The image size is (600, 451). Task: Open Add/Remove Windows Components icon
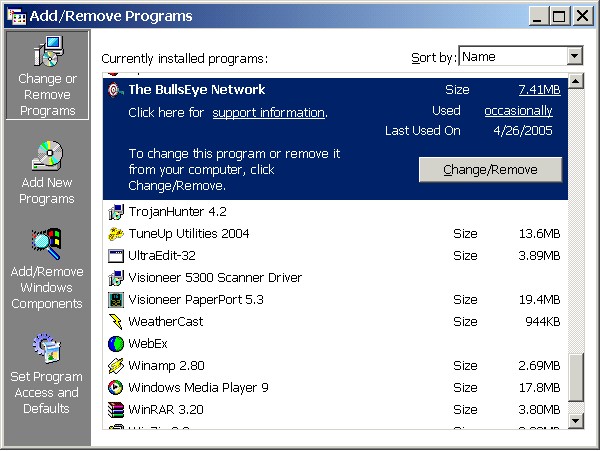tap(47, 244)
